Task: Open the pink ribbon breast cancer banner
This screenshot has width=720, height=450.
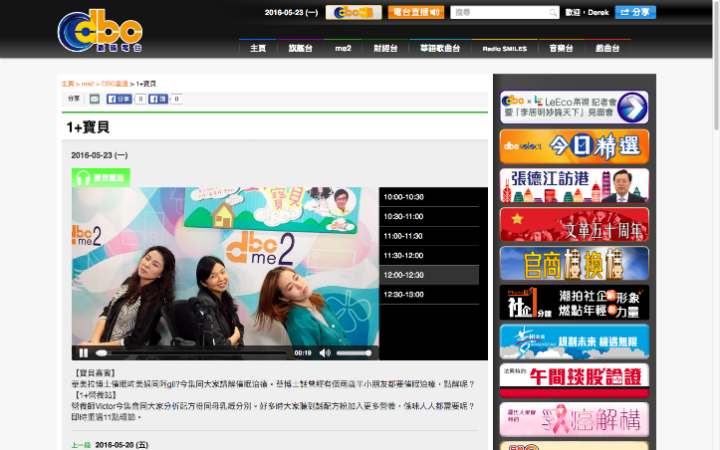Action: pos(574,420)
